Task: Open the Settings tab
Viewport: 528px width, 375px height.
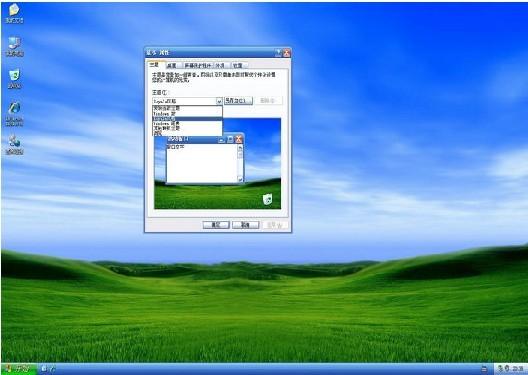Action: pos(238,65)
